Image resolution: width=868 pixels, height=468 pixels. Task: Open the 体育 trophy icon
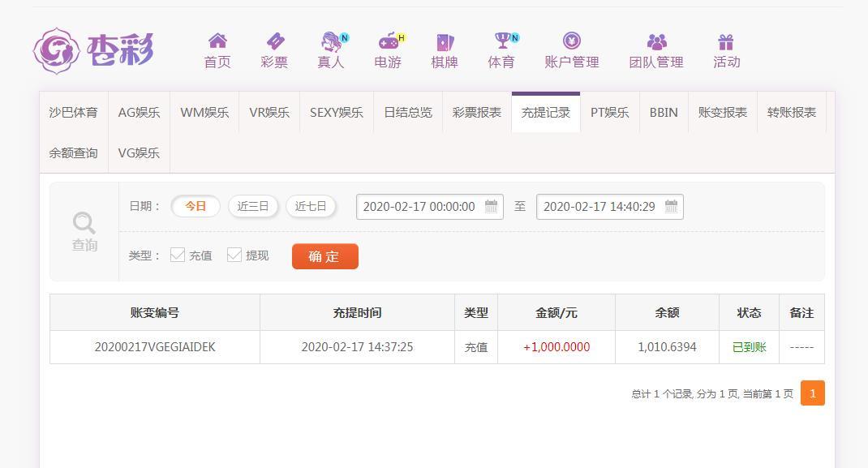(502, 41)
